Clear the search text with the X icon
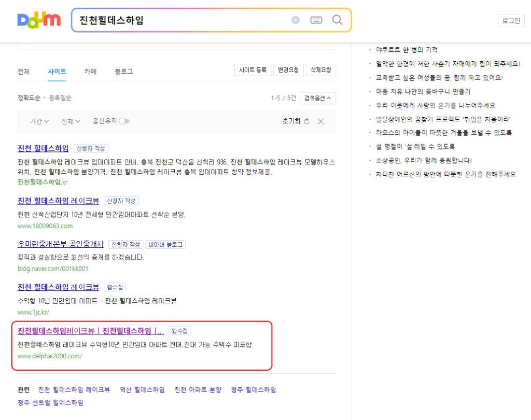The image size is (531, 420). [x=296, y=20]
